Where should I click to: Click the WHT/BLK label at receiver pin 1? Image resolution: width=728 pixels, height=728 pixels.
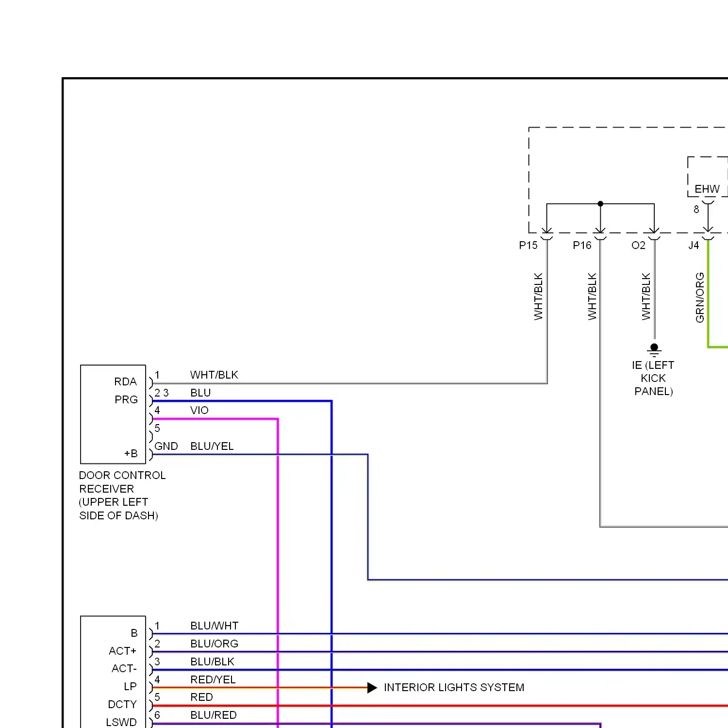(214, 375)
